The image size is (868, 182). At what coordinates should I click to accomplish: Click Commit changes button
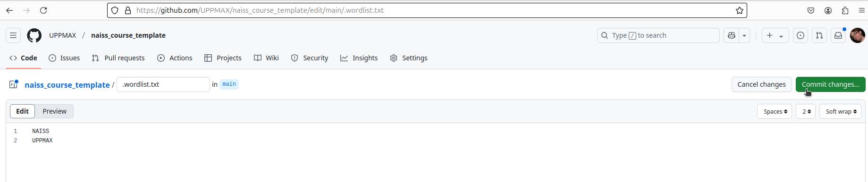[x=830, y=84]
